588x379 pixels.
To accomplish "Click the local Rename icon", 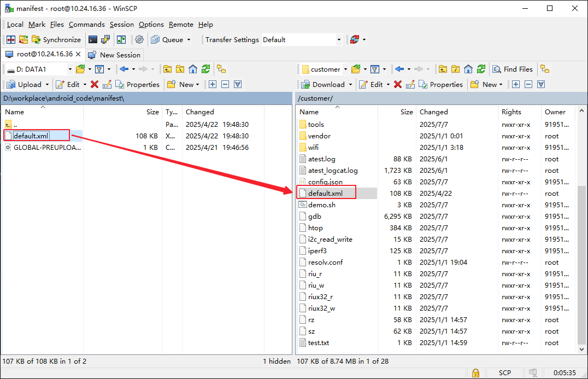I will point(107,84).
